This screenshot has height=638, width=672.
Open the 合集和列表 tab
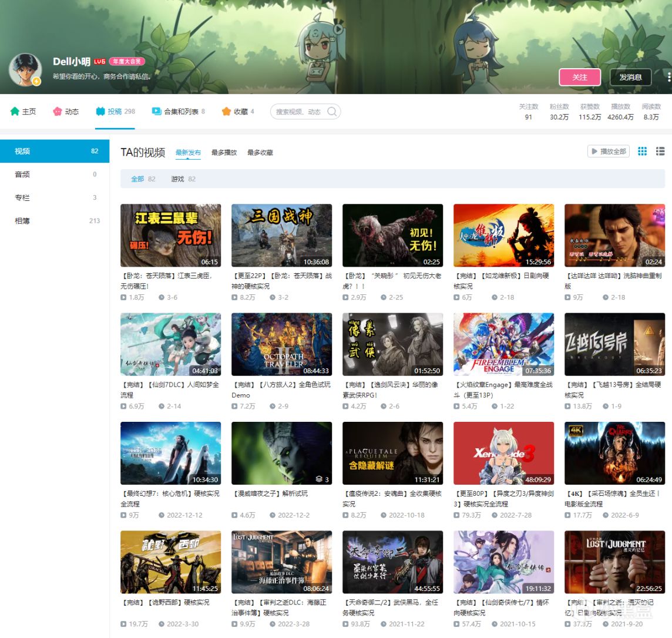(x=179, y=112)
